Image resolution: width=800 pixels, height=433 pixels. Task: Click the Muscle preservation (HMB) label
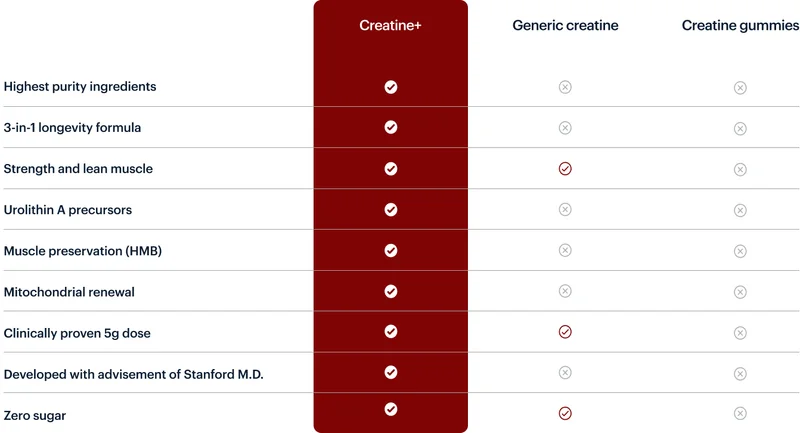[83, 251]
